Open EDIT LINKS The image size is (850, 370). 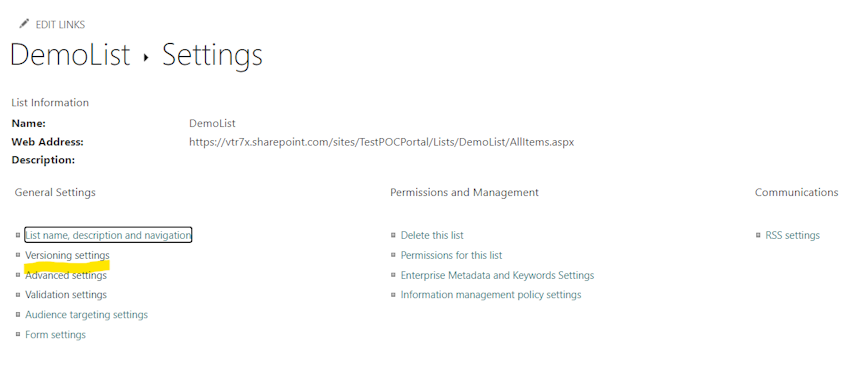[x=60, y=24]
